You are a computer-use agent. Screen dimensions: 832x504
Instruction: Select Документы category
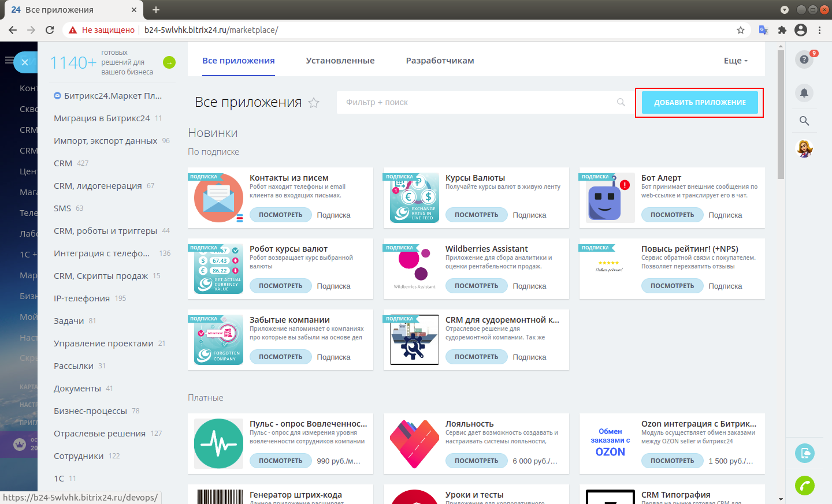(x=77, y=389)
